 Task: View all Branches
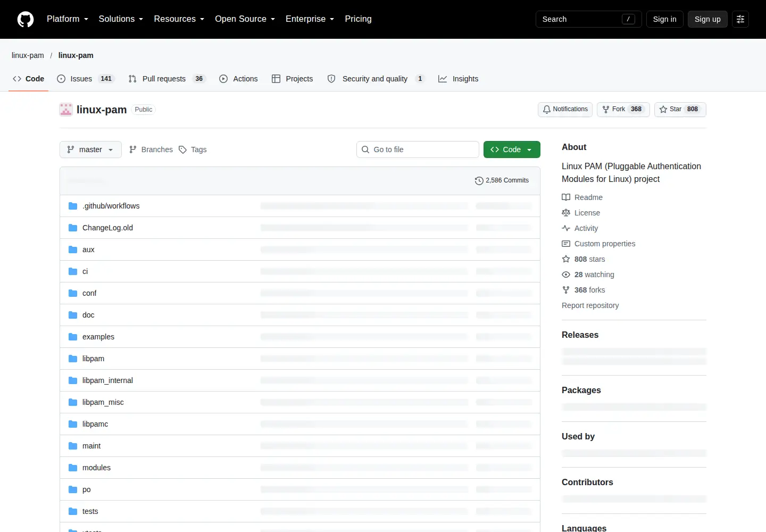pyautogui.click(x=151, y=149)
